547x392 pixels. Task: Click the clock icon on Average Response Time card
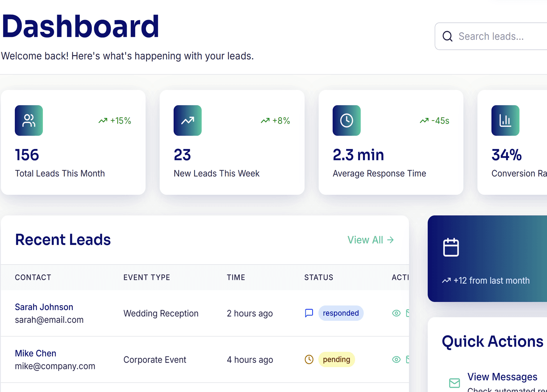[x=346, y=120]
